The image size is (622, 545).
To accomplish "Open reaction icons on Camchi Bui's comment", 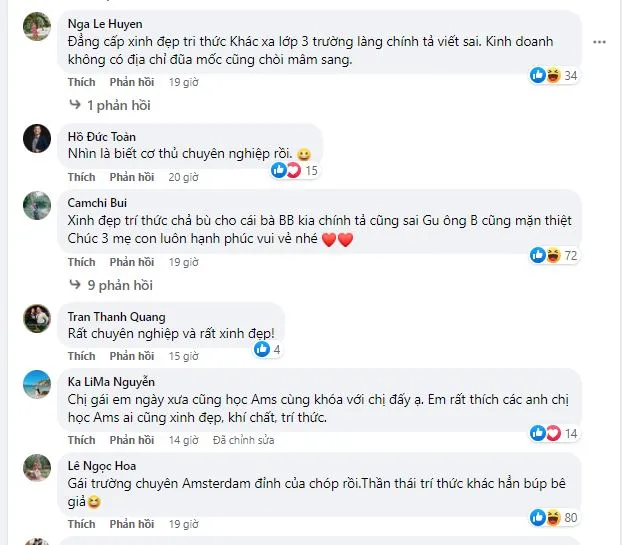I will (x=545, y=255).
